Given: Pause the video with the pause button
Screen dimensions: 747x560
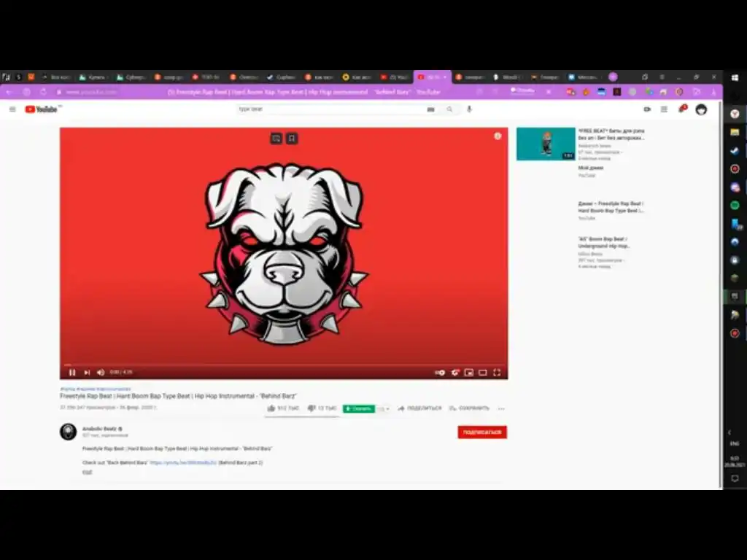Looking at the screenshot, I should coord(72,373).
